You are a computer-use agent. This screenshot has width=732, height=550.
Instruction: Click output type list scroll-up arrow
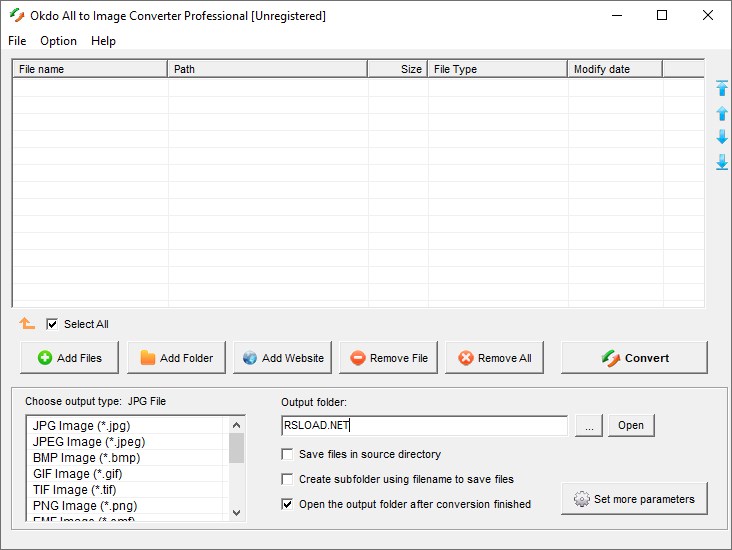(236, 425)
